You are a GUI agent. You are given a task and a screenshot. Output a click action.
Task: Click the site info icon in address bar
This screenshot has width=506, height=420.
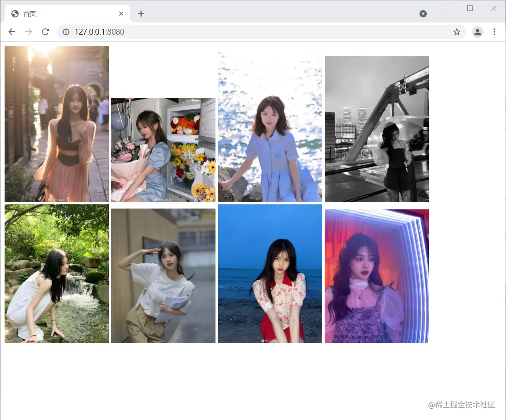tap(66, 32)
